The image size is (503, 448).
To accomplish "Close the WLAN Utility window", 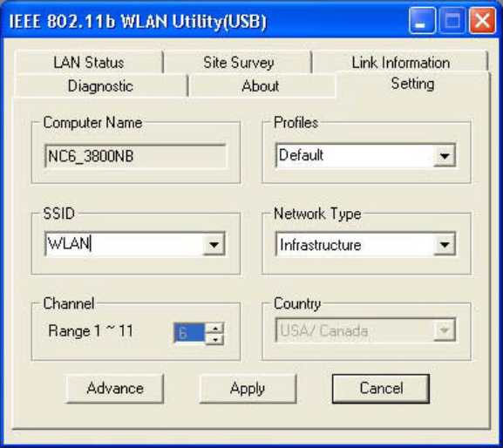I will tap(482, 21).
